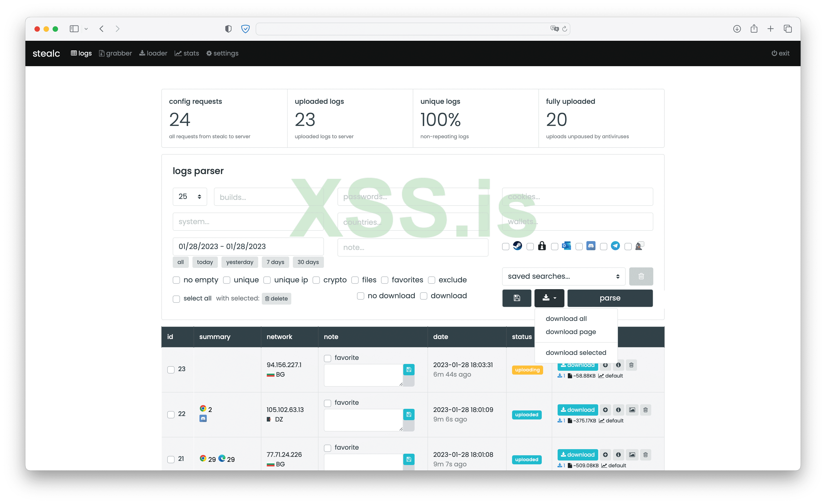Click the info icon for log 22

[618, 409]
